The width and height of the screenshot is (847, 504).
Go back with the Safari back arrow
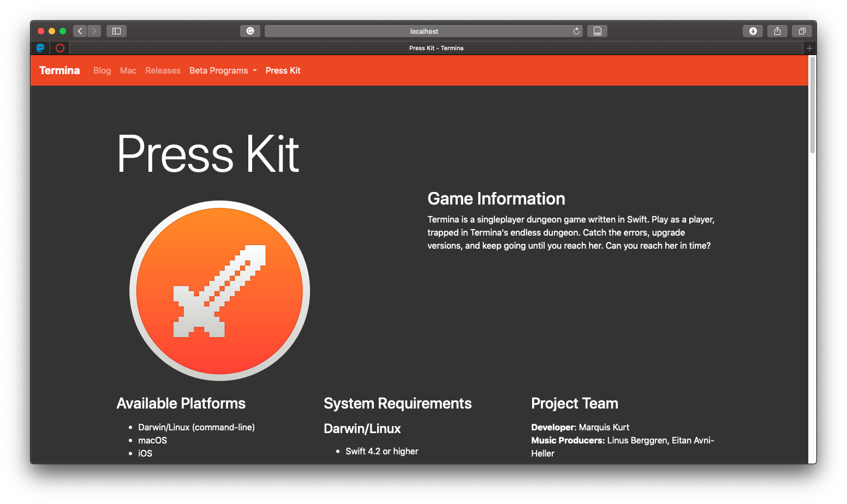80,31
